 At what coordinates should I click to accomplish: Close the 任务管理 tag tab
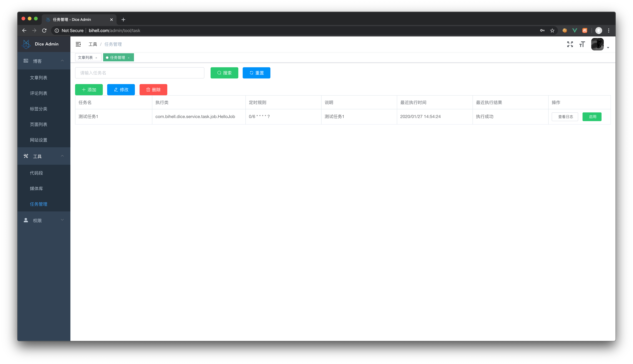click(x=129, y=58)
